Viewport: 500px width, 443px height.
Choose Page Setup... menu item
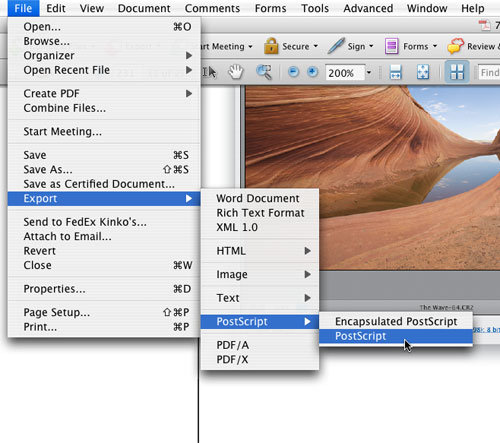point(104,312)
